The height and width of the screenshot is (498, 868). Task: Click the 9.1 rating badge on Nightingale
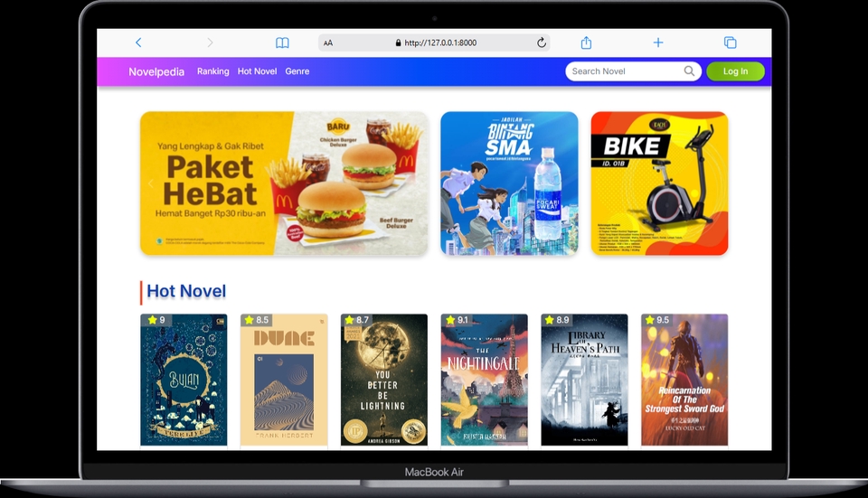457,320
